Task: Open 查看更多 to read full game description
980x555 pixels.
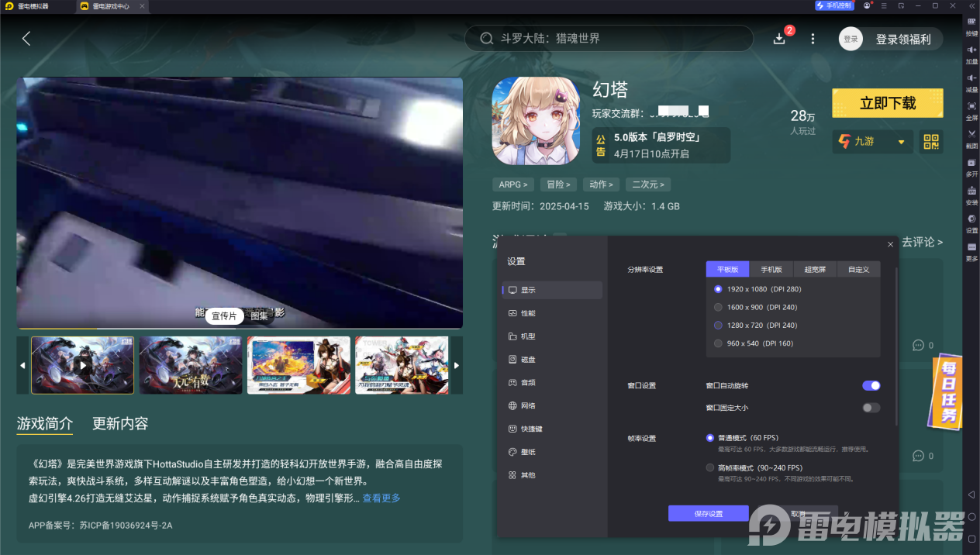Action: coord(381,498)
